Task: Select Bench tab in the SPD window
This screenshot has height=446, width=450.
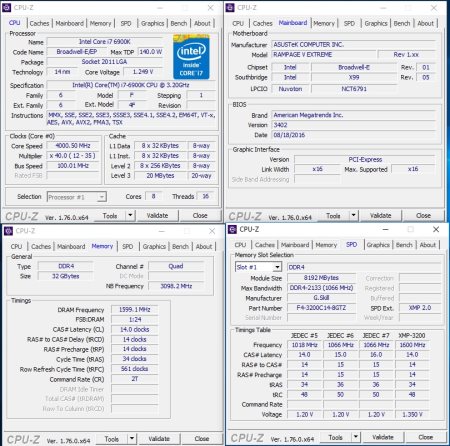Action: (404, 245)
